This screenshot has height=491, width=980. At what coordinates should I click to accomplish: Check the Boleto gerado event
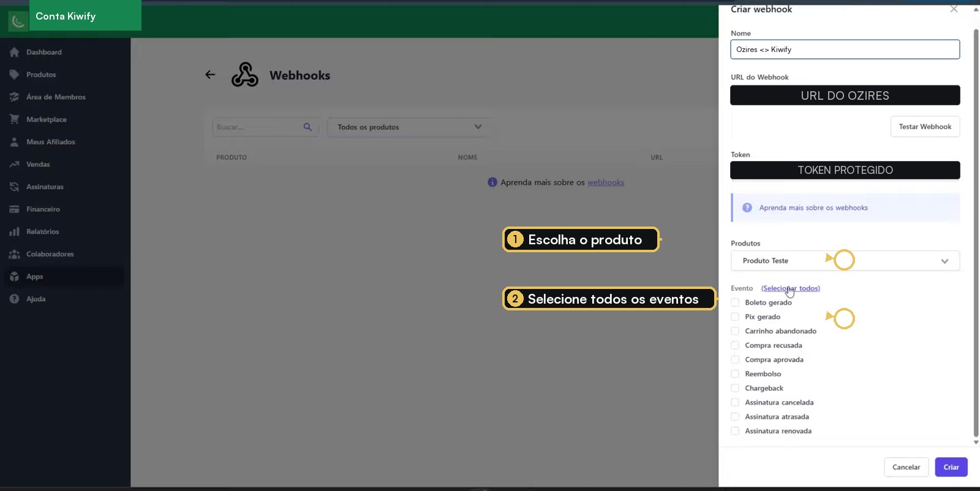point(735,302)
